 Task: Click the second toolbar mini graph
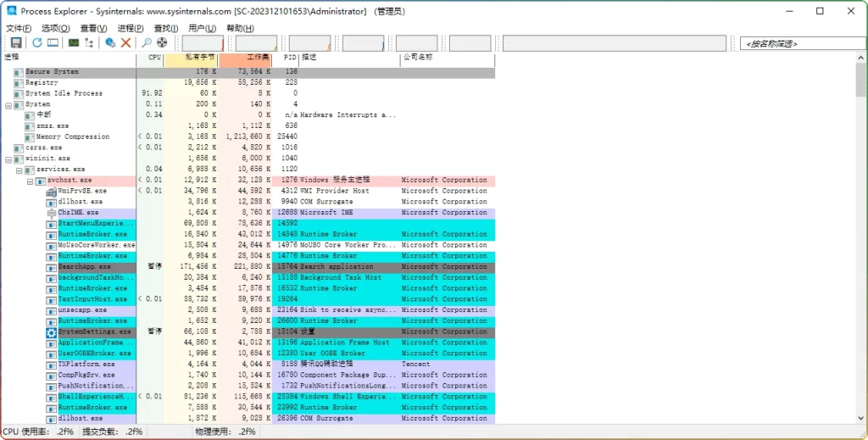click(x=256, y=43)
